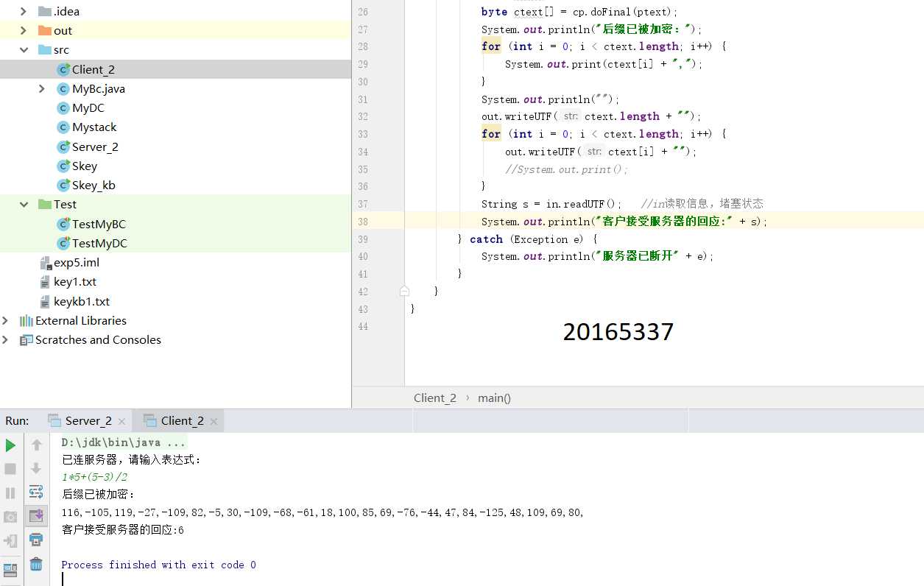Click the 'String s = in.readUTF()' code line
The width and height of the screenshot is (924, 586).
551,204
